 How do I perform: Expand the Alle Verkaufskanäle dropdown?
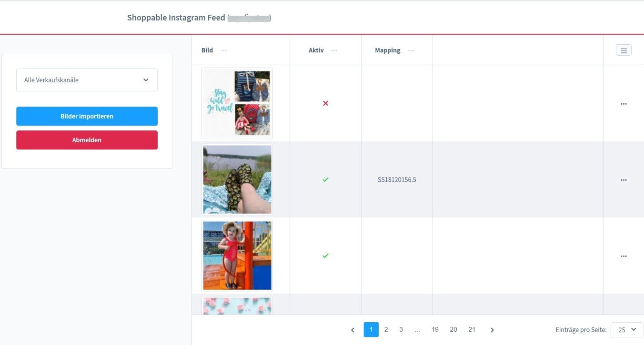(87, 80)
